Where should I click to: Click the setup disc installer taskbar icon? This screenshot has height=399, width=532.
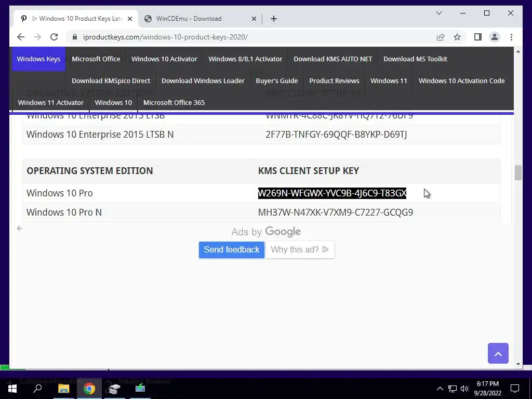coord(114,389)
